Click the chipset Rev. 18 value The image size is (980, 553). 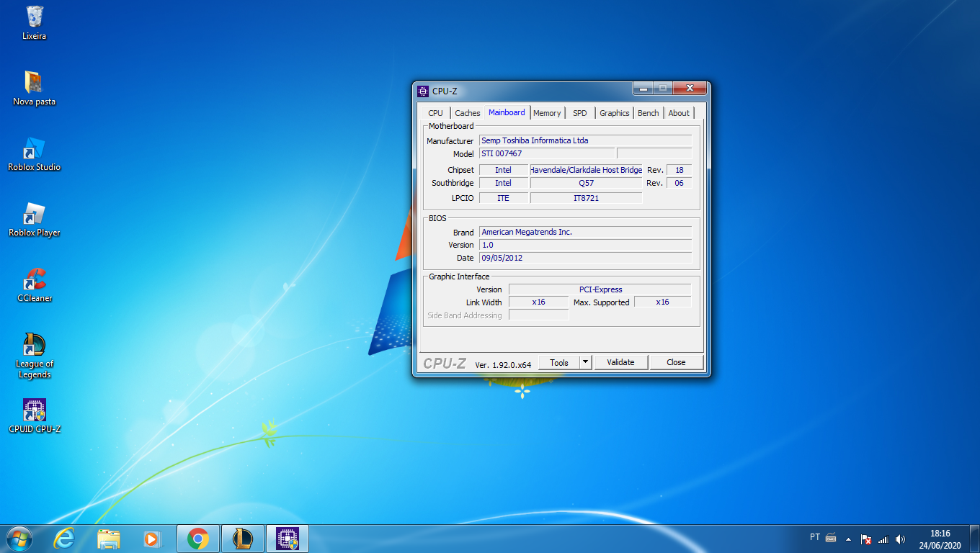coord(680,170)
